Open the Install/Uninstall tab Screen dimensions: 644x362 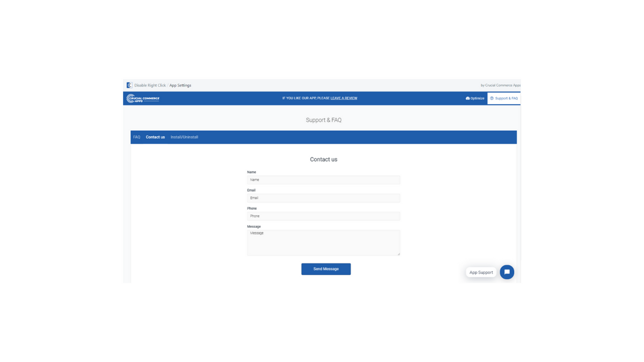coord(184,137)
